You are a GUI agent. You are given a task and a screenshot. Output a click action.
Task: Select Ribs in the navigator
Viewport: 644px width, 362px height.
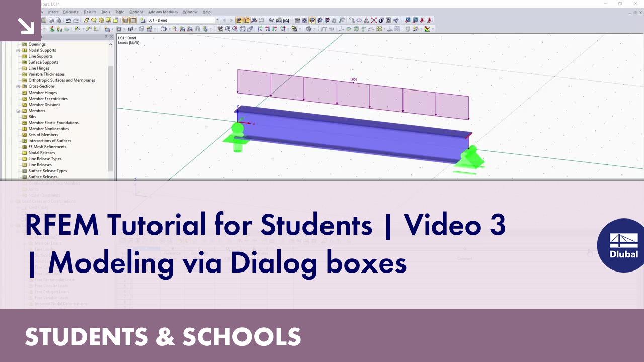point(32,117)
